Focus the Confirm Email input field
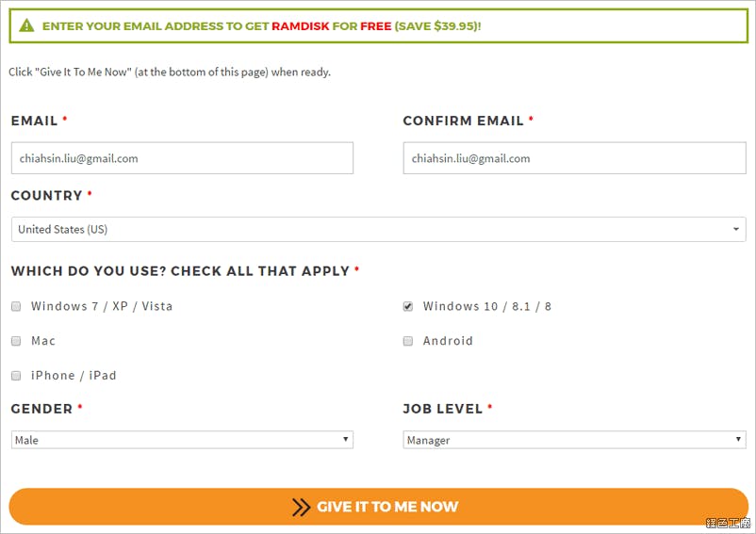The height and width of the screenshot is (534, 756). point(574,158)
